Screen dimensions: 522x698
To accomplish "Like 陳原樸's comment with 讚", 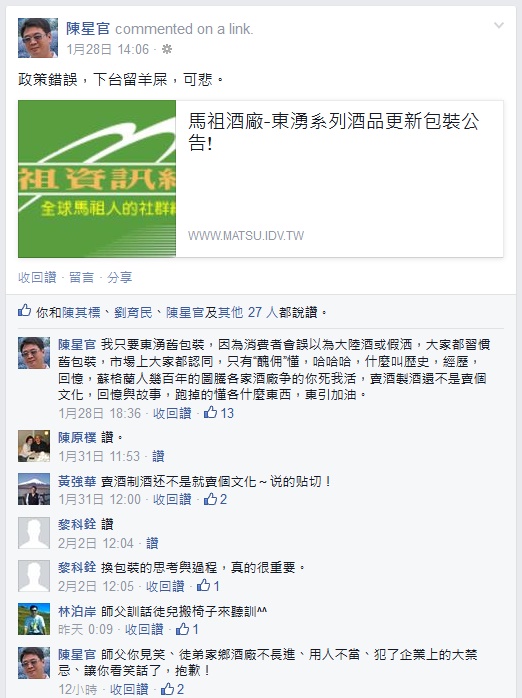I will click(x=158, y=456).
